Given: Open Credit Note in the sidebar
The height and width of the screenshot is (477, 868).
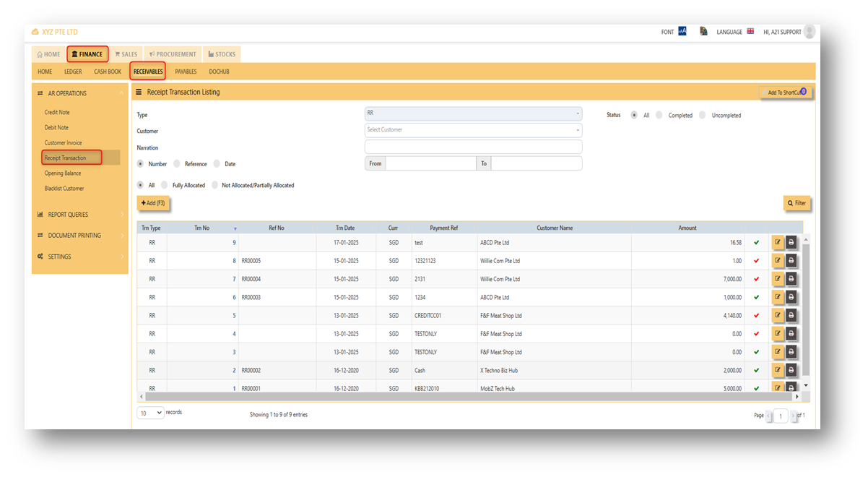Looking at the screenshot, I should (x=57, y=113).
